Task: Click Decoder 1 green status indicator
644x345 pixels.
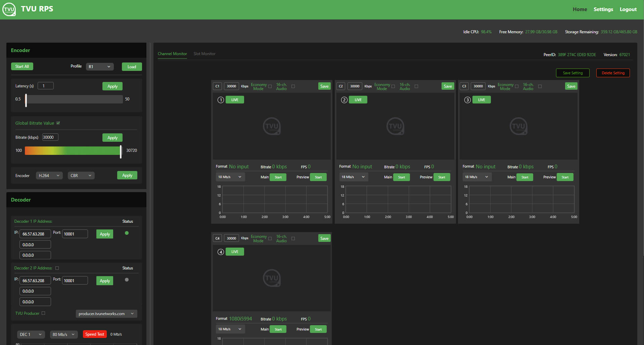Action: (127, 233)
